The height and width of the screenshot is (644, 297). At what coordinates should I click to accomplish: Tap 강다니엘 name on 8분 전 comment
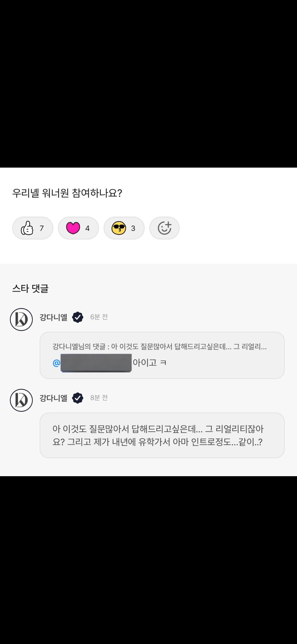[x=53, y=398]
